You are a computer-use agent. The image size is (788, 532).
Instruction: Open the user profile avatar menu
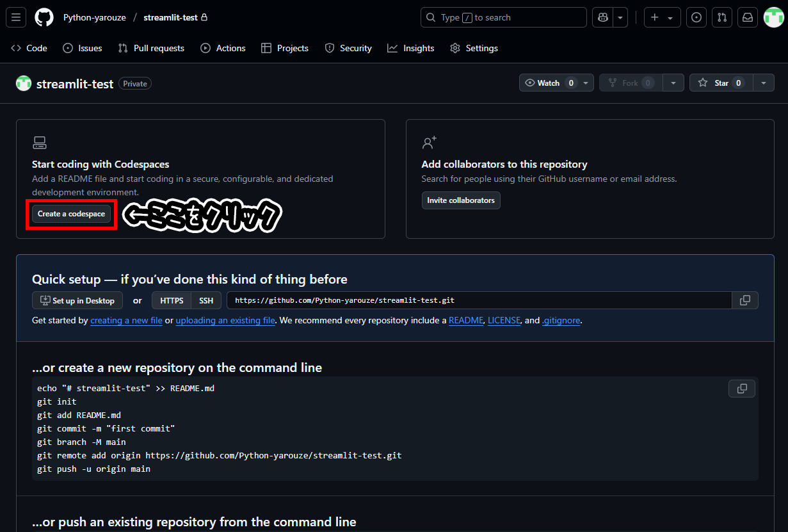pyautogui.click(x=773, y=17)
